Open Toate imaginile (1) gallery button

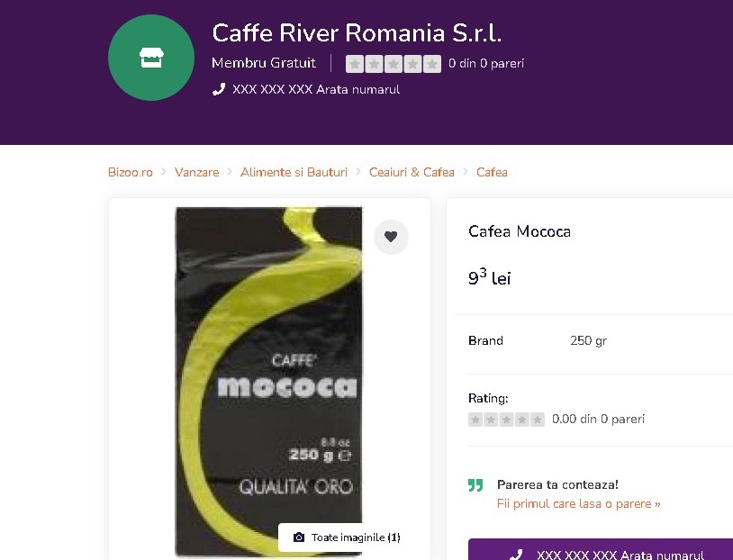coord(346,537)
